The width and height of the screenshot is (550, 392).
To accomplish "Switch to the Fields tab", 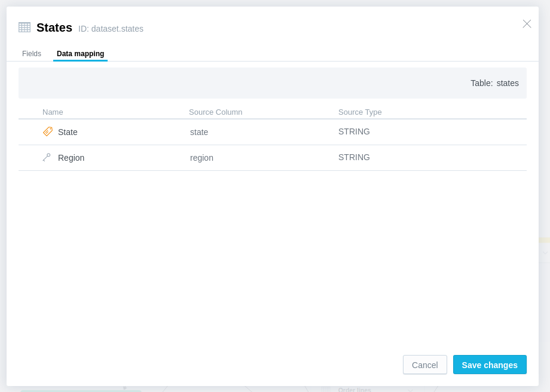I will [32, 54].
